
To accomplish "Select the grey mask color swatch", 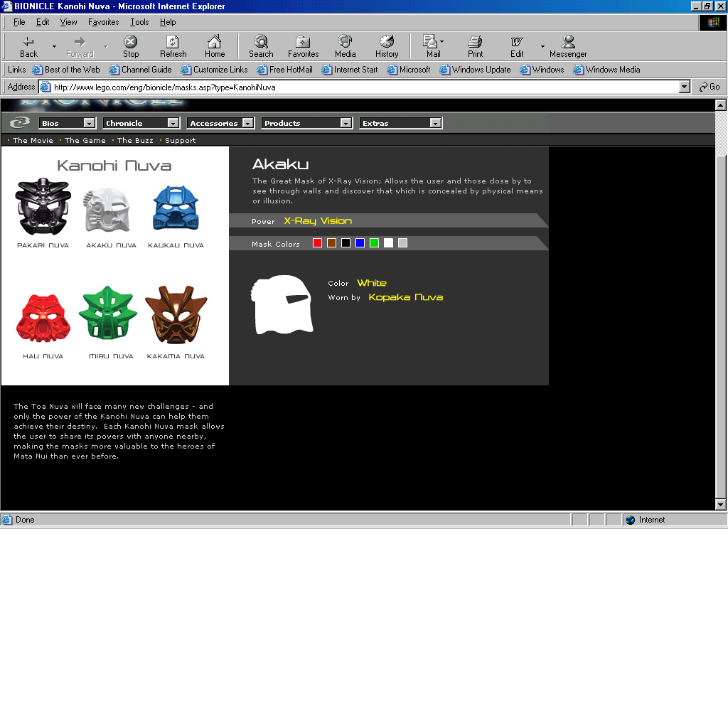I will (x=402, y=243).
